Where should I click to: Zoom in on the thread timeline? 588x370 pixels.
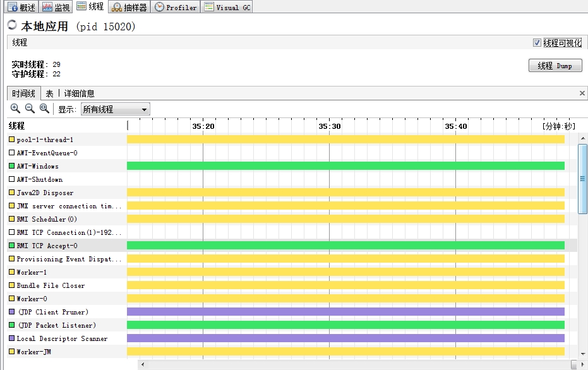[15, 109]
